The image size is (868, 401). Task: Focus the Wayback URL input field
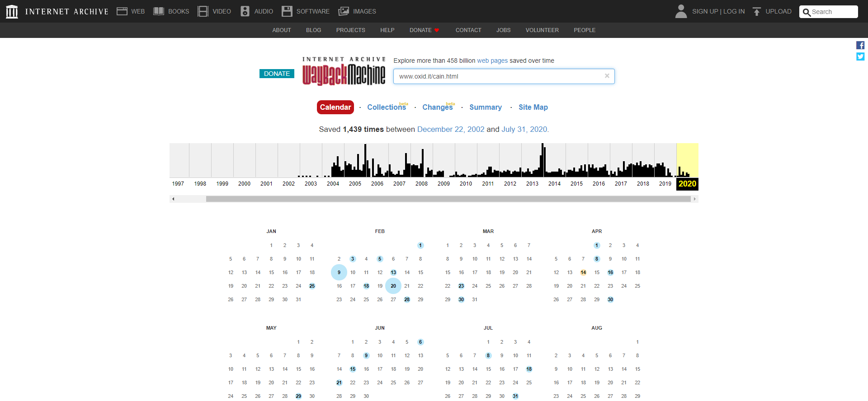coord(504,76)
